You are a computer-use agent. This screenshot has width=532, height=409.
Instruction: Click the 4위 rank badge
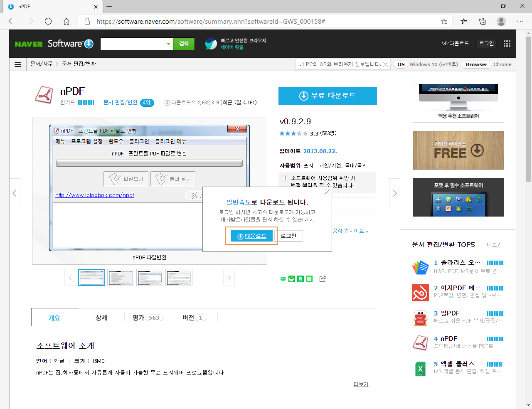(x=147, y=103)
